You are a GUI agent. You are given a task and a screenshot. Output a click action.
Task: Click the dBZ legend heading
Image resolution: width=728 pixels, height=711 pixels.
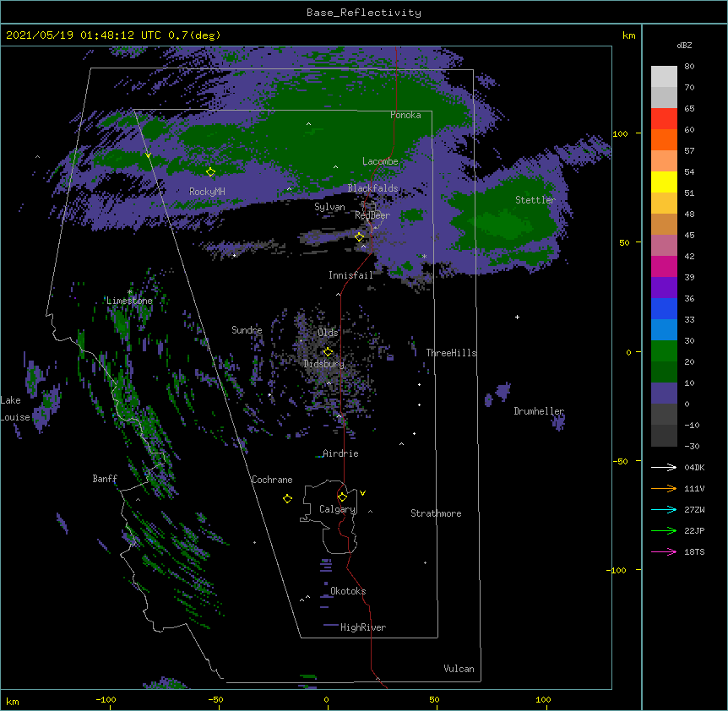(x=684, y=45)
